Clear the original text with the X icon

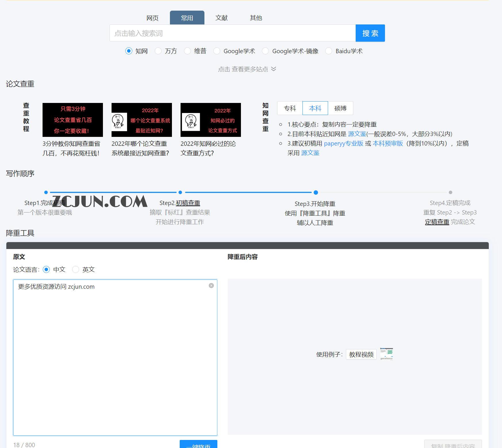click(x=211, y=285)
